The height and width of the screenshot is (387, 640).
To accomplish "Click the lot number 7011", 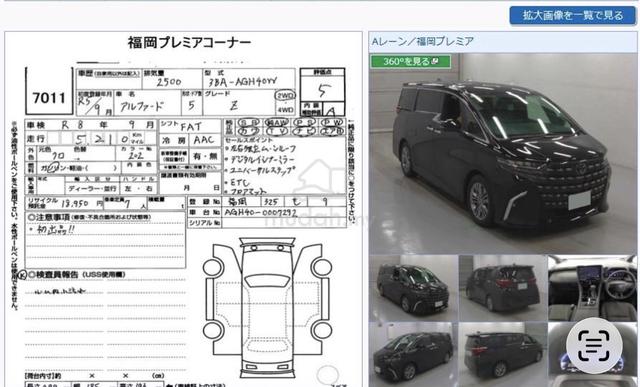I will (49, 98).
